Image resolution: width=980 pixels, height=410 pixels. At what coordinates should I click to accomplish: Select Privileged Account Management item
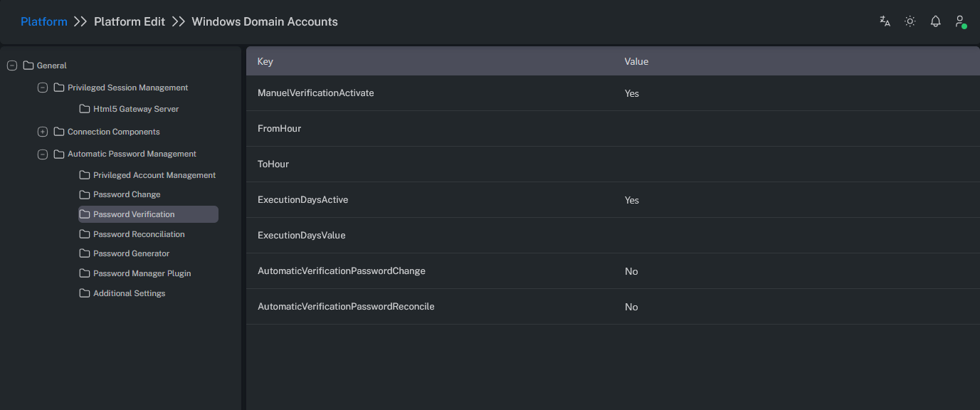tap(154, 175)
